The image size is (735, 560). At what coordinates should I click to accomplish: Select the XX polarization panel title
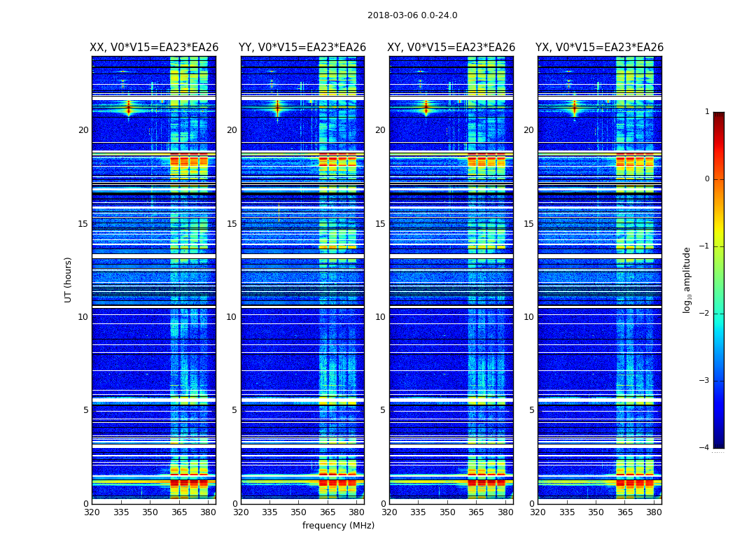[154, 48]
